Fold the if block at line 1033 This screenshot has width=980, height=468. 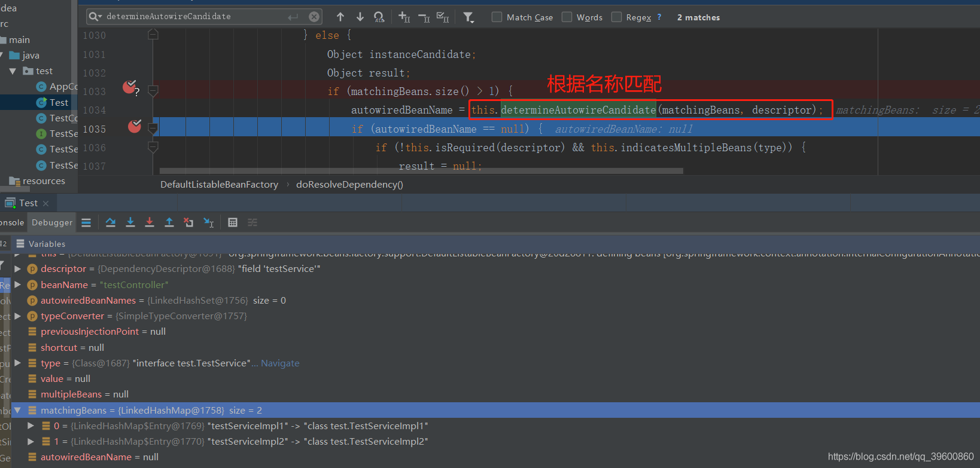click(x=153, y=91)
